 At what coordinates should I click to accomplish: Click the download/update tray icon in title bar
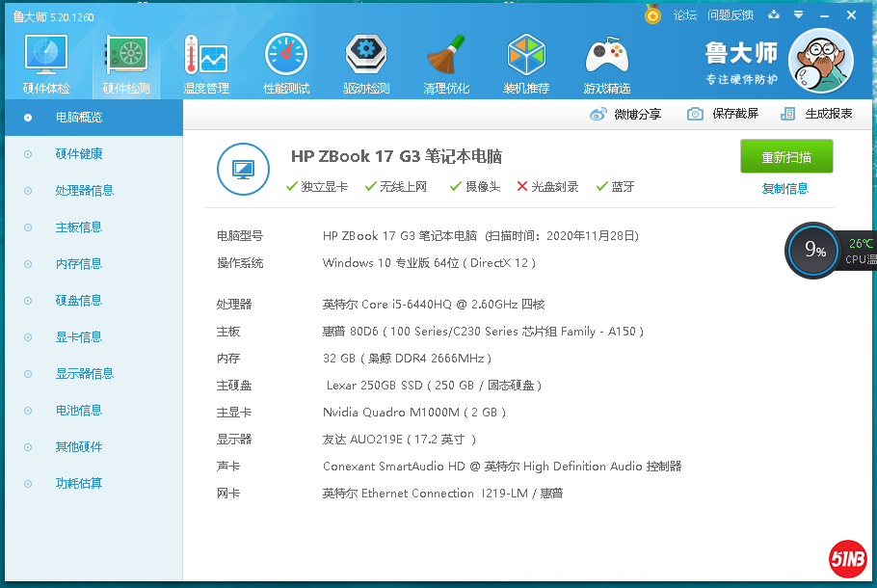point(773,14)
